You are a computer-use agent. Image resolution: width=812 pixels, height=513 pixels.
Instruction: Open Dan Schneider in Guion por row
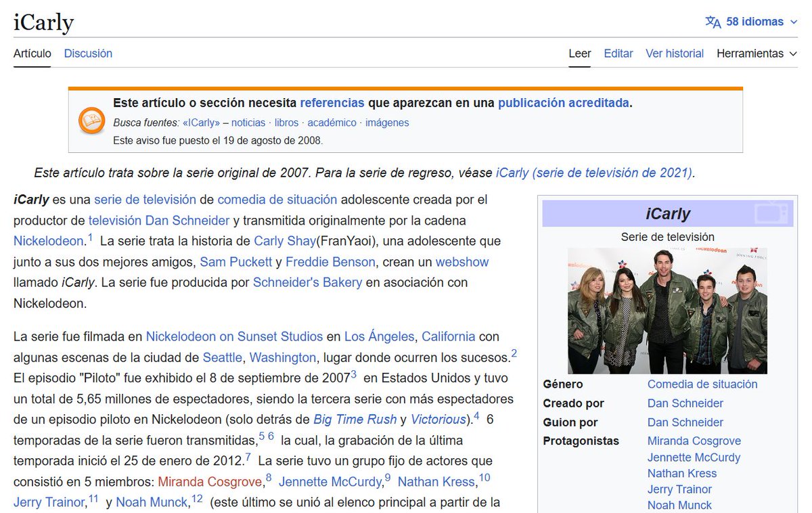tap(685, 422)
